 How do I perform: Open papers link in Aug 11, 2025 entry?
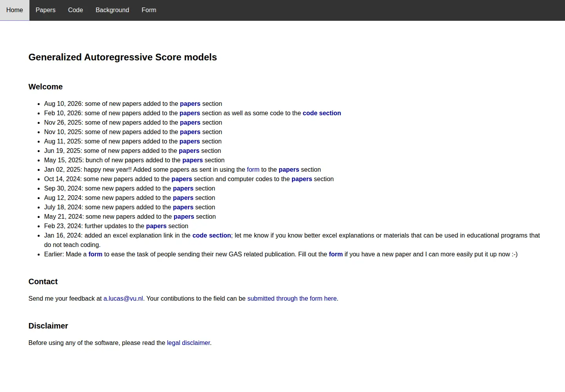(190, 142)
